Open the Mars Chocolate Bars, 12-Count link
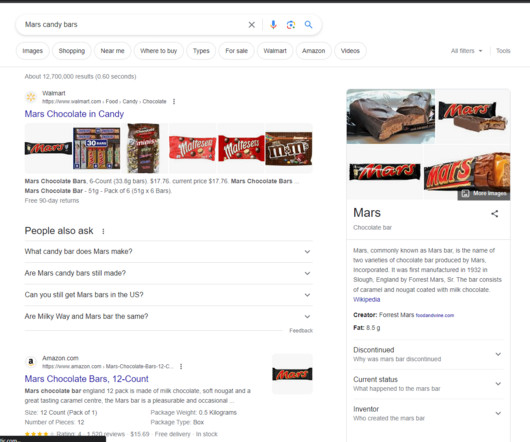This screenshot has width=530, height=442. (87, 379)
